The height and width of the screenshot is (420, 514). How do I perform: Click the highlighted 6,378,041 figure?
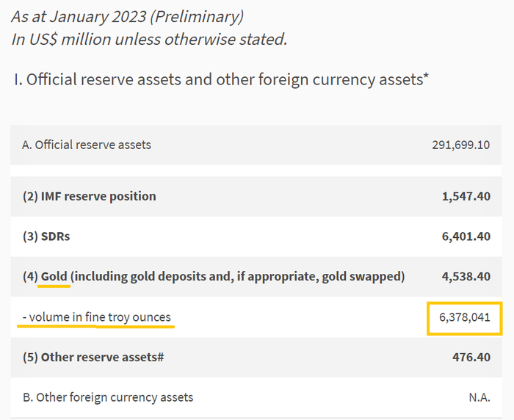464,318
